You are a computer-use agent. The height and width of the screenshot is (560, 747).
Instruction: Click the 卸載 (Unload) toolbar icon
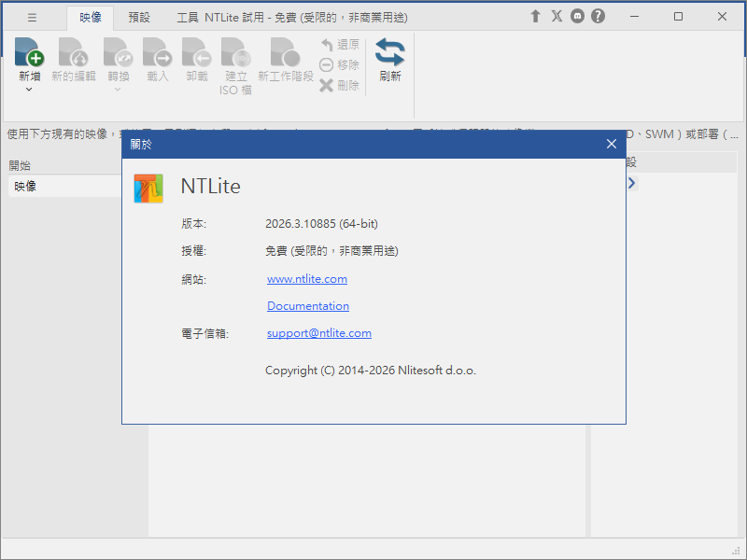point(196,51)
